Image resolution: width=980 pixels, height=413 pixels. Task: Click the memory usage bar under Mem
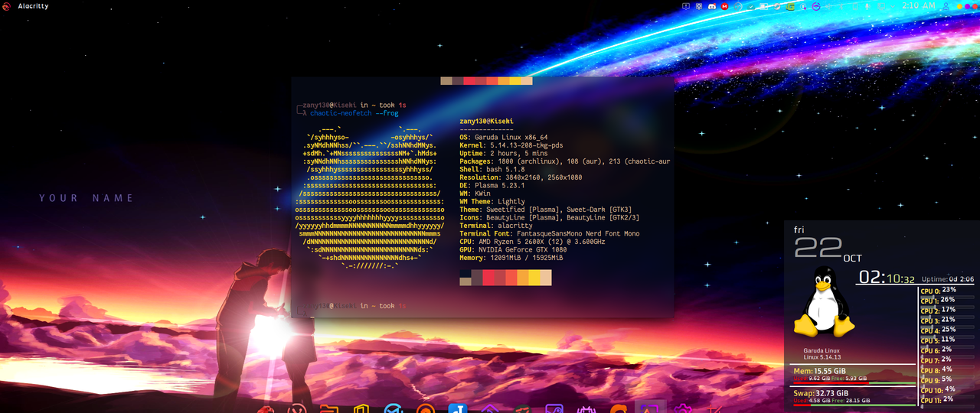click(x=854, y=382)
